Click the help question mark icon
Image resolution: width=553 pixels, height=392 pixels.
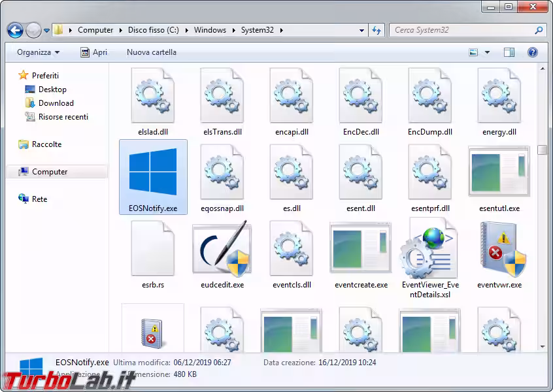point(533,52)
